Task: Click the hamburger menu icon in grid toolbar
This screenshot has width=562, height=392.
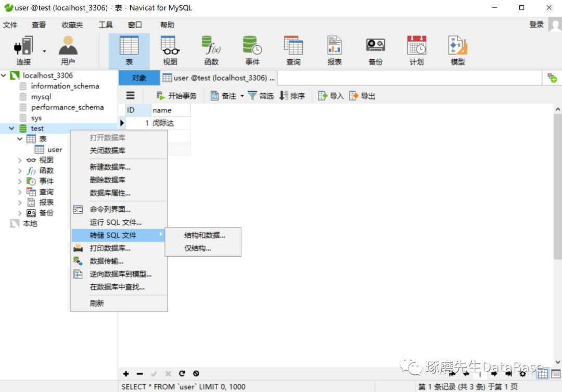Action: (x=131, y=95)
